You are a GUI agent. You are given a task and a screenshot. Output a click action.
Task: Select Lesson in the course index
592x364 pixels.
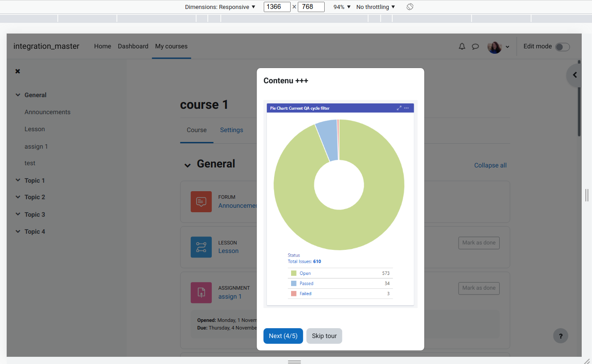pyautogui.click(x=34, y=129)
